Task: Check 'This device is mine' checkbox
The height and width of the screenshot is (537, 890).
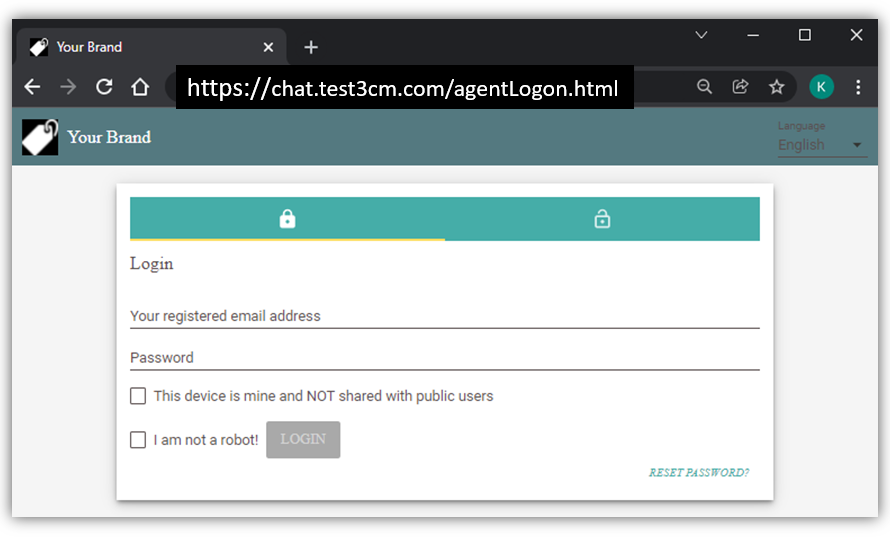Action: 138,396
